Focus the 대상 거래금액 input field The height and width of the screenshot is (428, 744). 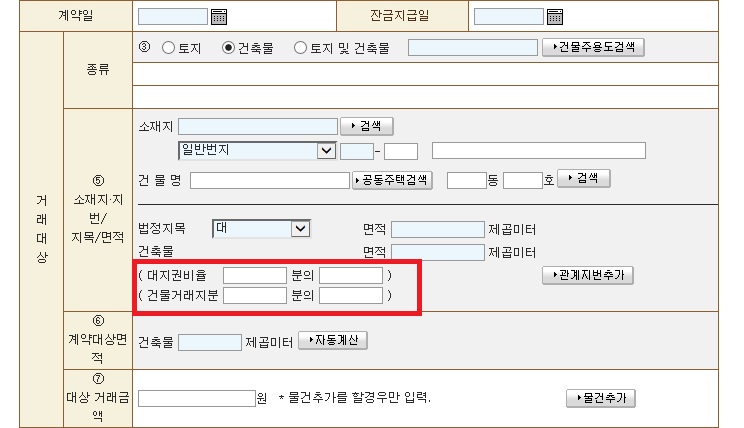[196, 398]
